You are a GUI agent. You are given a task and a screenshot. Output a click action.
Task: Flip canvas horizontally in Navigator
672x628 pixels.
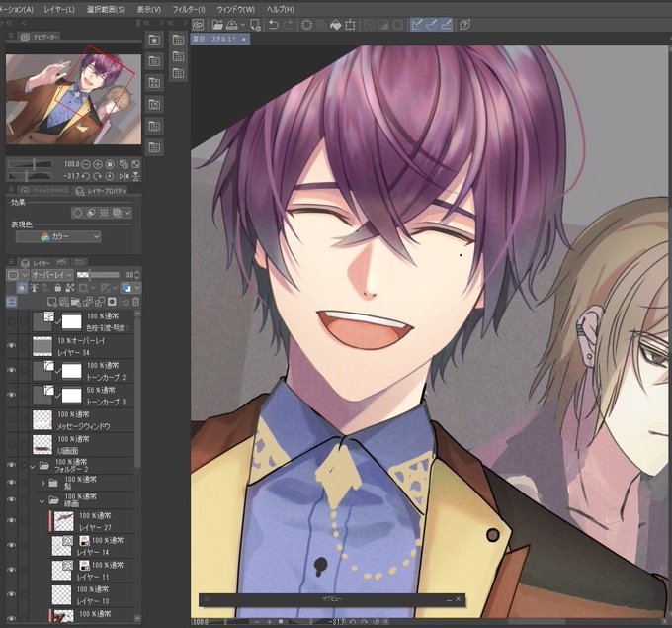tap(124, 176)
